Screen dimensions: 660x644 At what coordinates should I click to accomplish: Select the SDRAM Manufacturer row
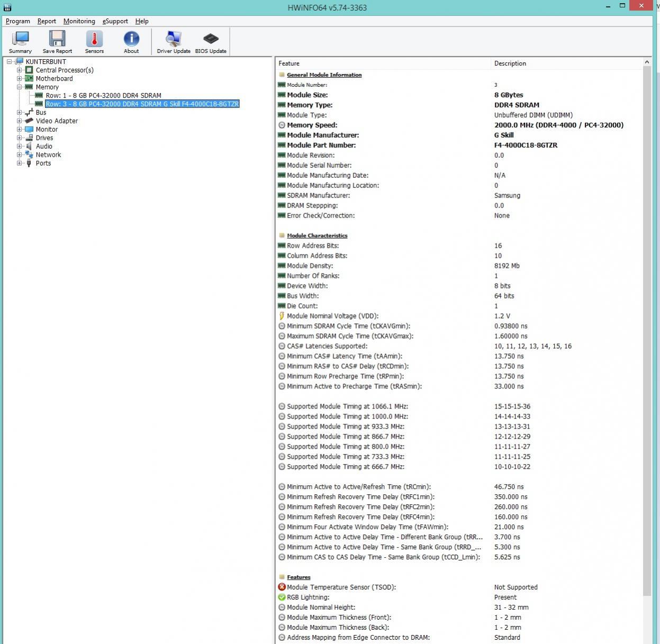click(459, 195)
